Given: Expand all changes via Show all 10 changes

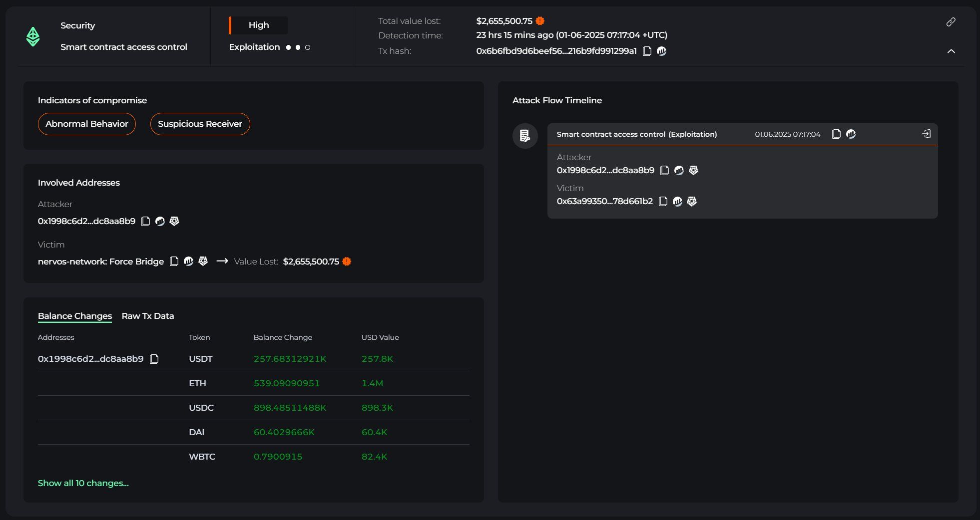Looking at the screenshot, I should [83, 483].
